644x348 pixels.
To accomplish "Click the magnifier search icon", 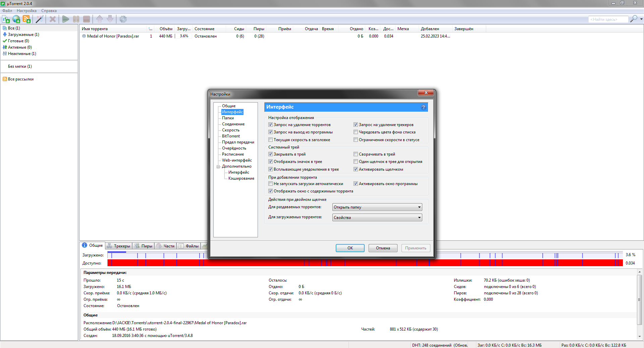I will pyautogui.click(x=634, y=19).
